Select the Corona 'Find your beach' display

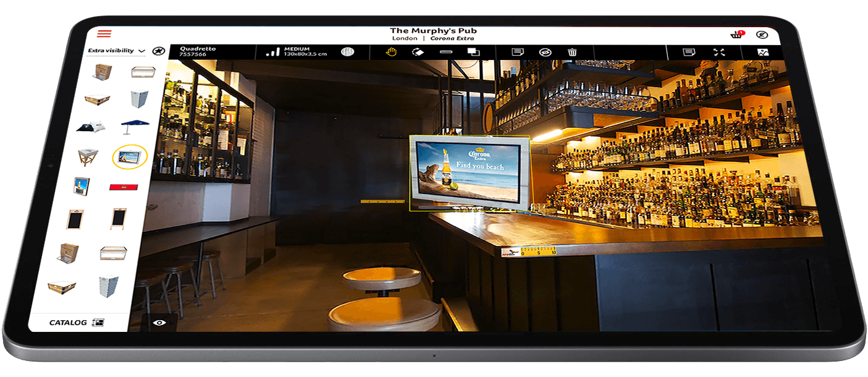(471, 173)
